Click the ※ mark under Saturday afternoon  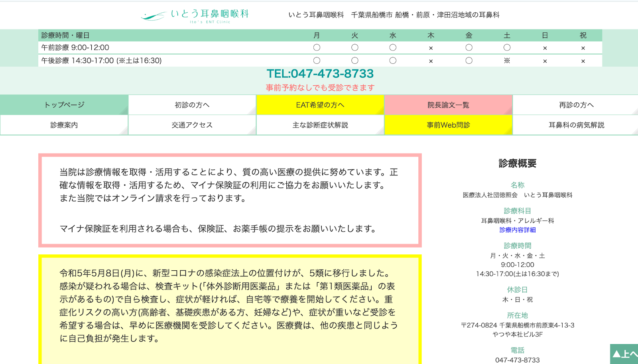[507, 61]
